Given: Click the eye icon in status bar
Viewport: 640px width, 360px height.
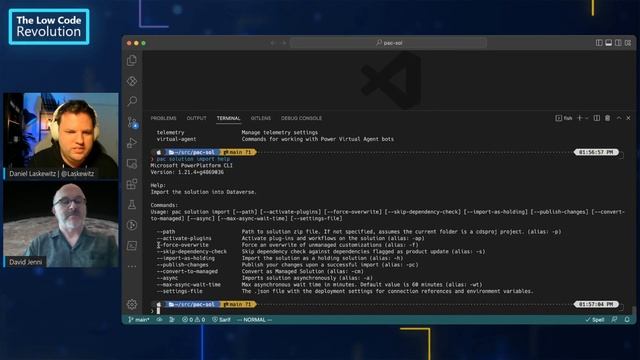Looking at the screenshot, I should (160, 320).
